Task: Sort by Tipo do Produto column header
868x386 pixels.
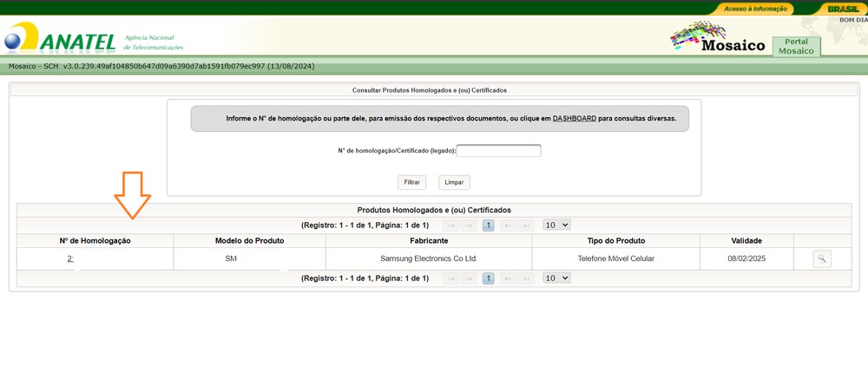Action: coord(616,240)
